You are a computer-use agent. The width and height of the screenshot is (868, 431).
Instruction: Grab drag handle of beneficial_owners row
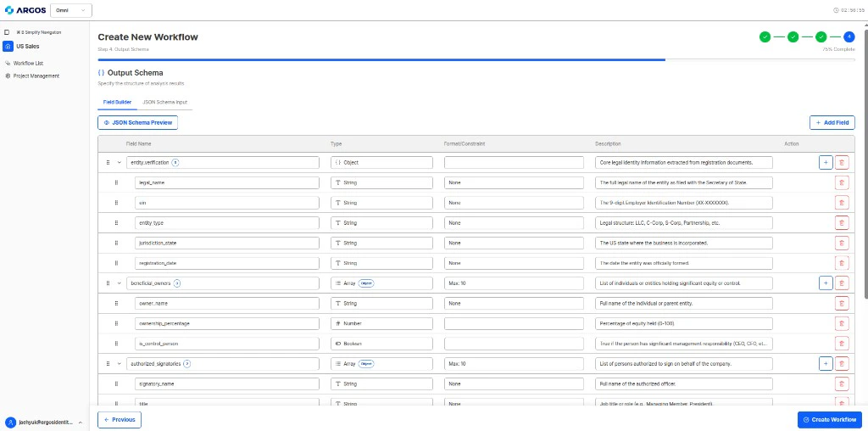point(108,283)
